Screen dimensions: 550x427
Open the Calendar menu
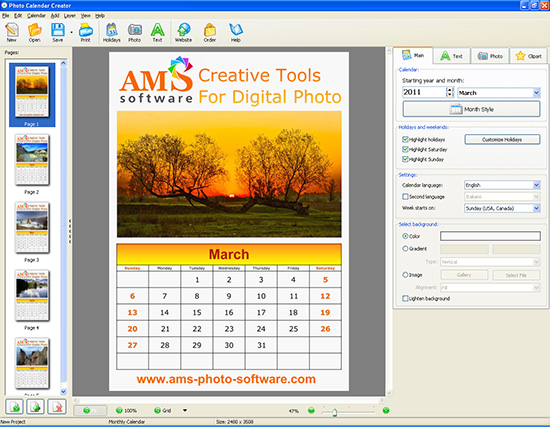(x=36, y=16)
